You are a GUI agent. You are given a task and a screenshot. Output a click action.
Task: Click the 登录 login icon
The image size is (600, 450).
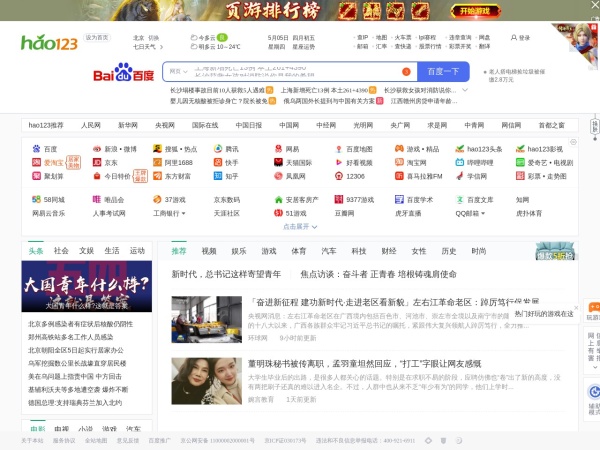click(x=512, y=38)
